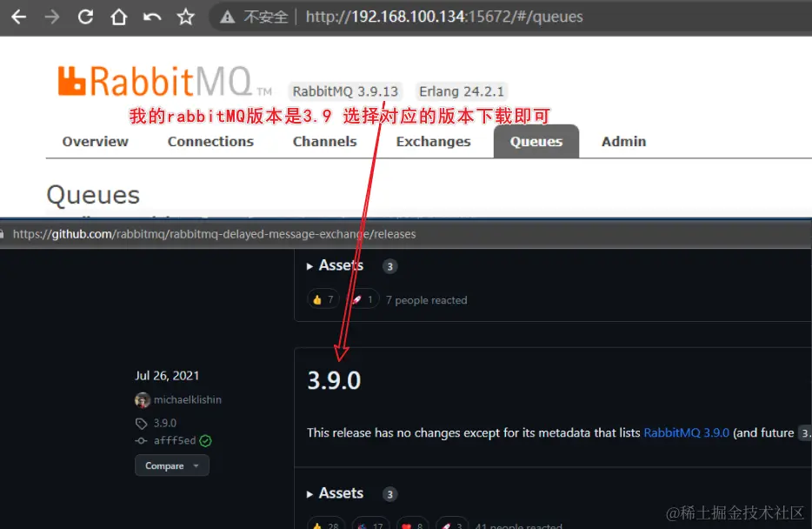Click the tag icon beside 3.9.0
This screenshot has width=812, height=529.
(x=142, y=424)
